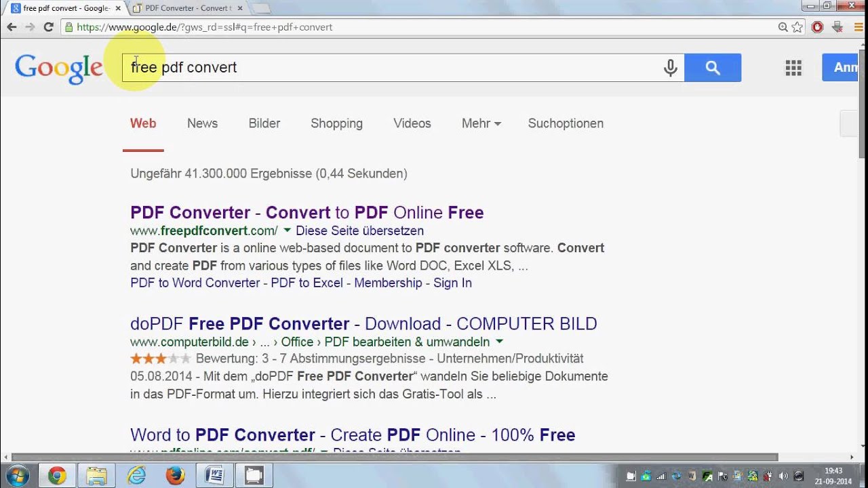This screenshot has height=488, width=868.
Task: Open the Sign In sitelink
Action: (x=452, y=283)
